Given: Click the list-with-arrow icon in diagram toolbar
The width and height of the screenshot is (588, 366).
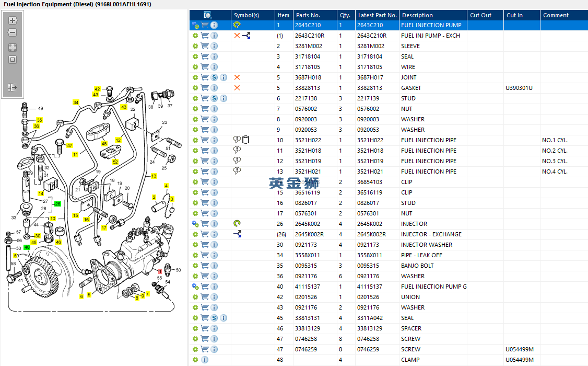Looking at the screenshot, I should pos(13,87).
